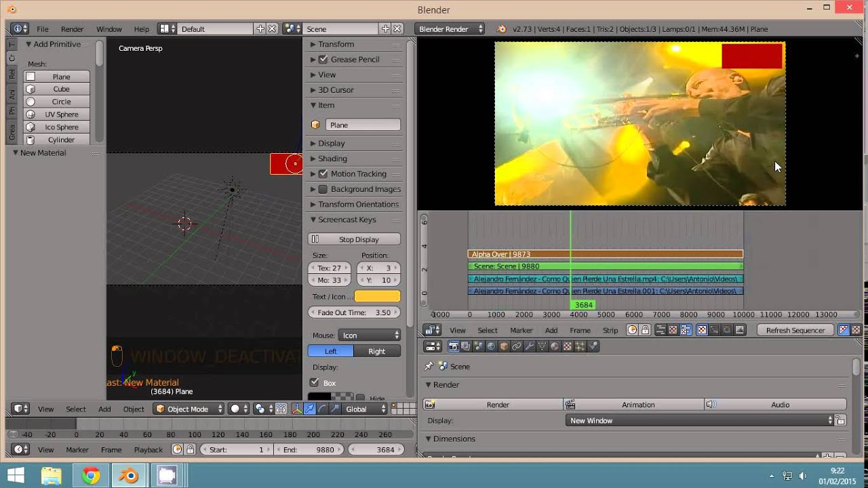Collapse the Screencast Keys panel
Screen dimensions: 868x488
[x=347, y=220]
